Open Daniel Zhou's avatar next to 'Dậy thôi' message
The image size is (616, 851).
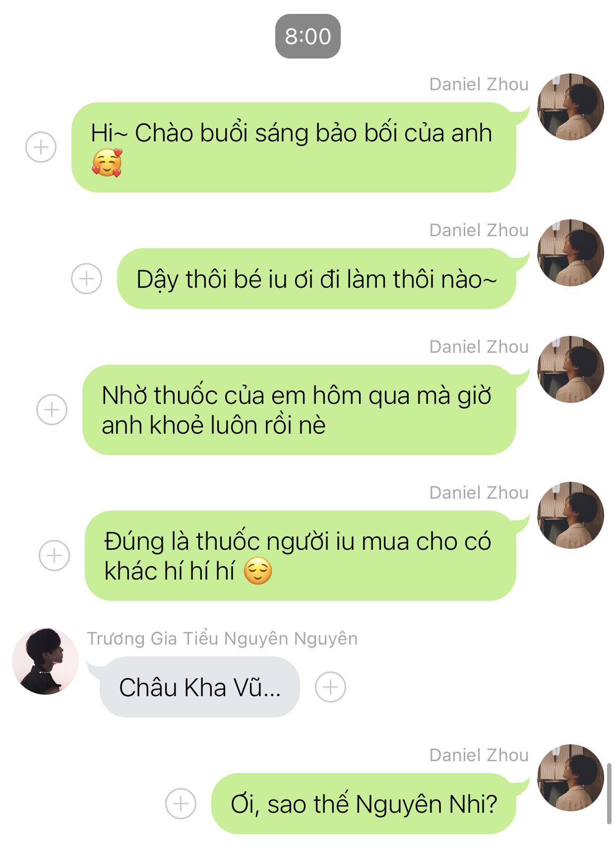570,253
